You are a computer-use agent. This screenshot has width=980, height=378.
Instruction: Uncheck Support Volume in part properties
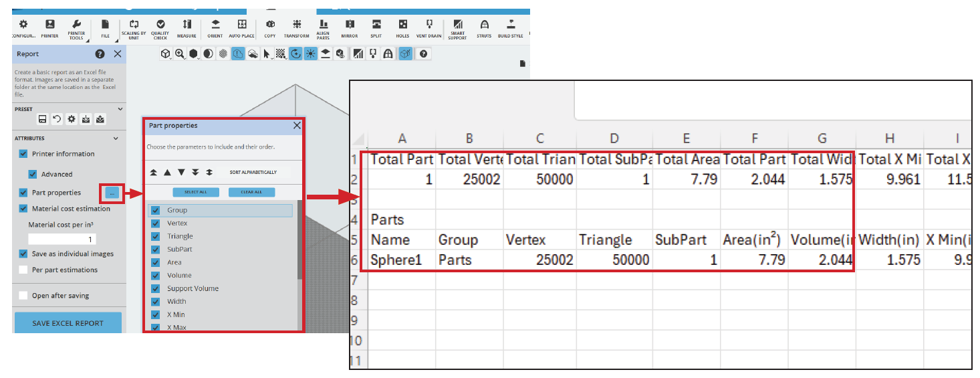tap(155, 288)
